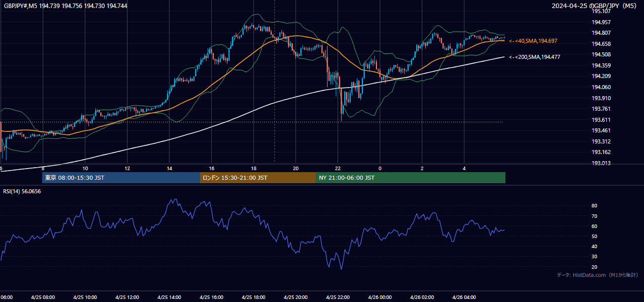The width and height of the screenshot is (644, 302).
Task: Click hour label 0 below price chart
Action: (x=380, y=168)
